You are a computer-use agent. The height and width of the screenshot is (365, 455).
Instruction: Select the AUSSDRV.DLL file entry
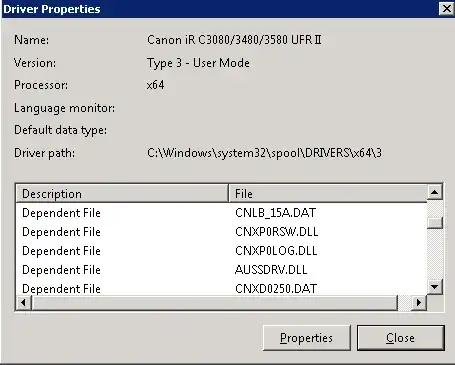(271, 270)
